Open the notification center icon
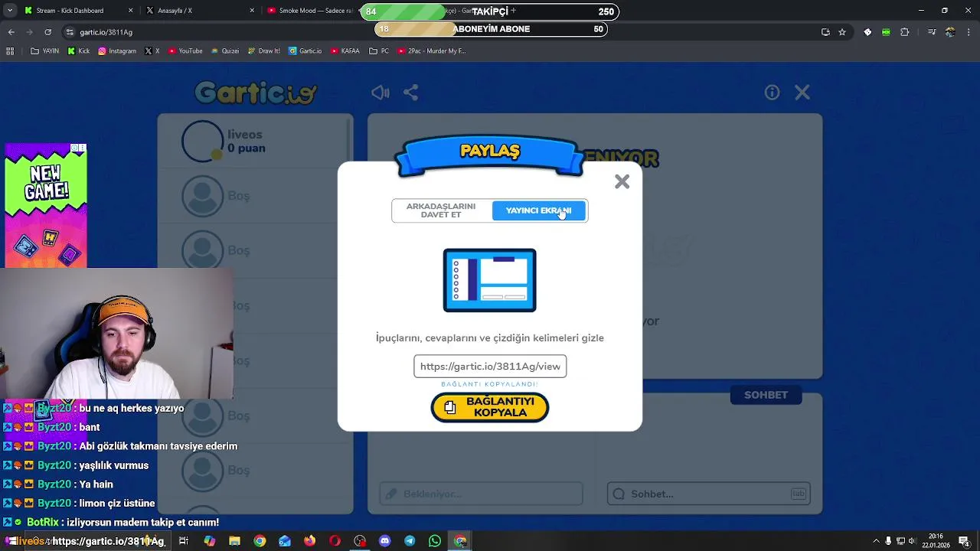This screenshot has width=980, height=551. (964, 541)
